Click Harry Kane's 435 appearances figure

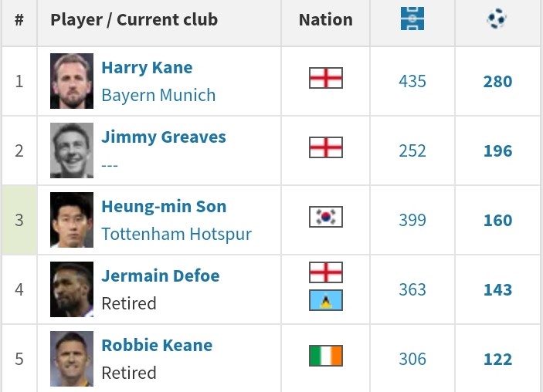coord(412,82)
